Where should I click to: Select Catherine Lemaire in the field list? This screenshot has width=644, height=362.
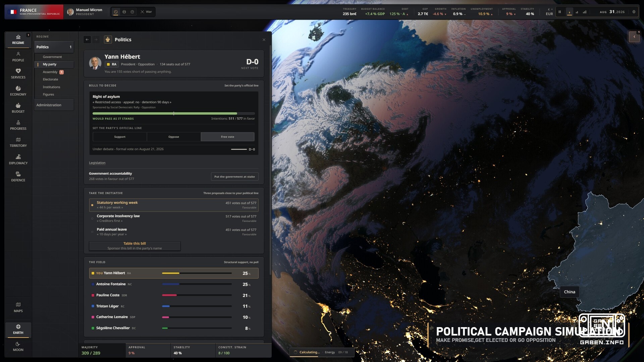coord(174,317)
